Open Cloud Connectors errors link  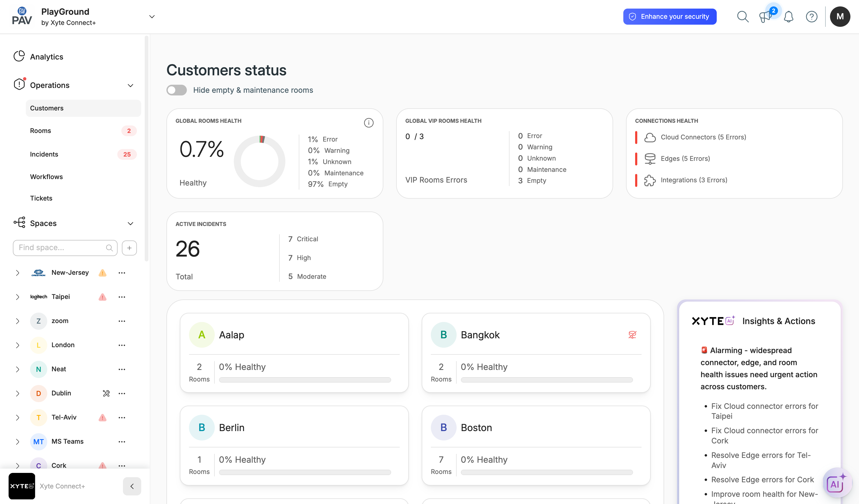[703, 137]
